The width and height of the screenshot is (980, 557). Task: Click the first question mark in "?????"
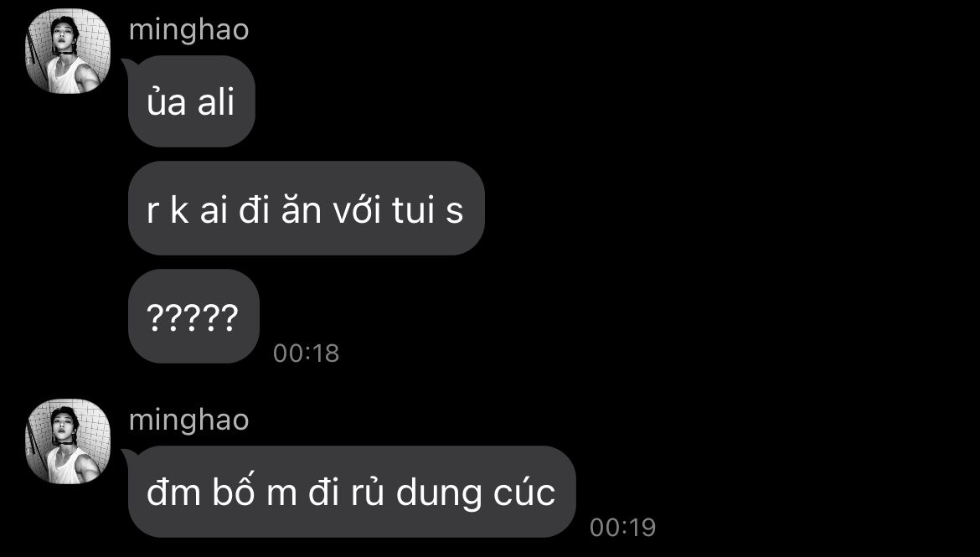coord(154,317)
